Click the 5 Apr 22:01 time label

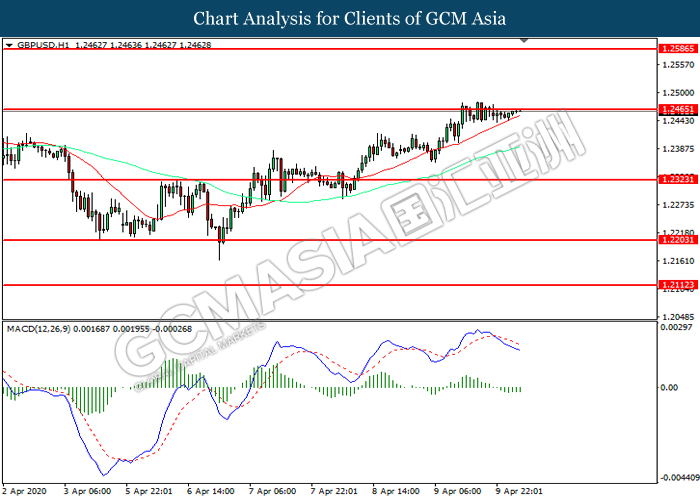click(x=149, y=492)
